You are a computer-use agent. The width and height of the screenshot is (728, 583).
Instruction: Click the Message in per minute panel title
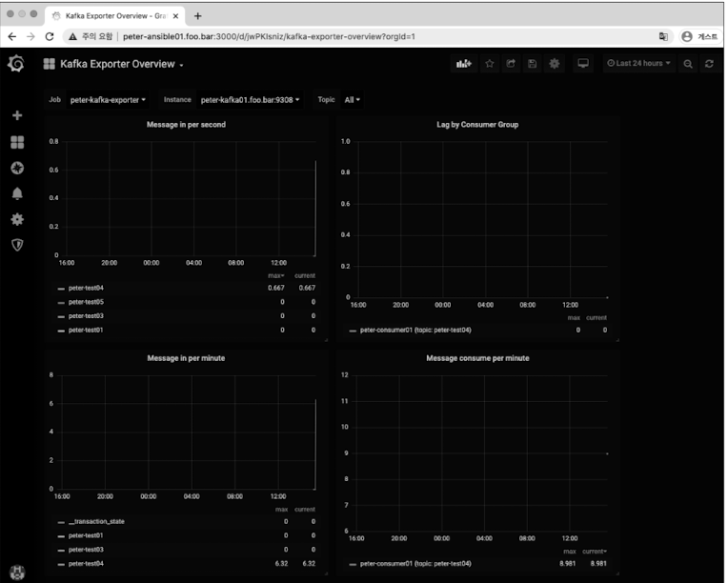point(186,358)
